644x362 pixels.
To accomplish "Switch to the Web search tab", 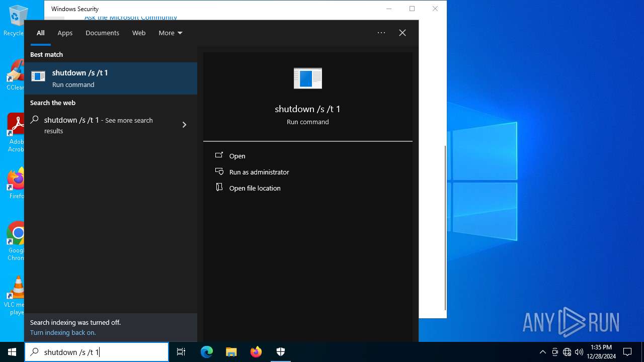I will point(139,33).
